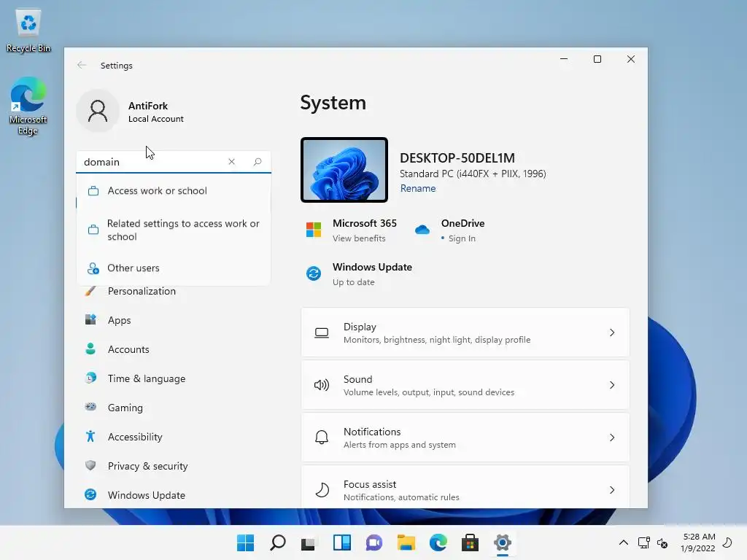This screenshot has width=747, height=560.
Task: Open Task View on the taskbar
Action: (x=309, y=542)
